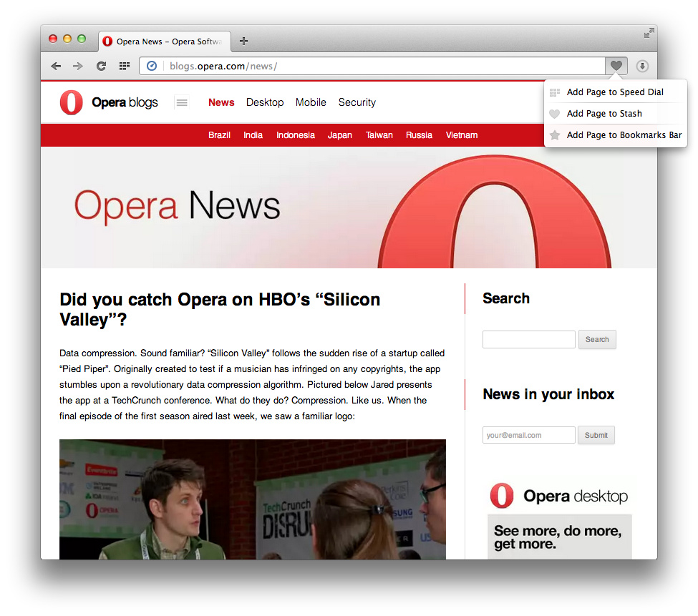Toggle fullscreen with top-right arrows icon
Viewport: 698px width, 616px height.
(x=649, y=33)
